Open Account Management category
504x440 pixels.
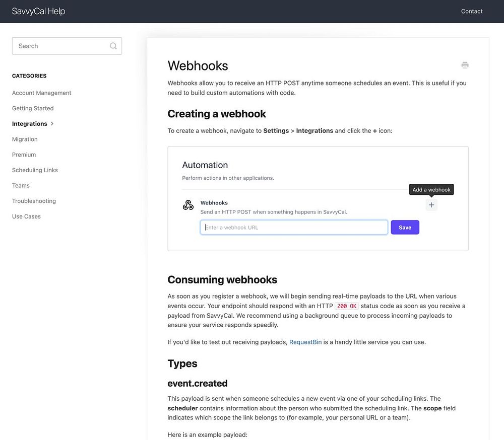pos(41,93)
